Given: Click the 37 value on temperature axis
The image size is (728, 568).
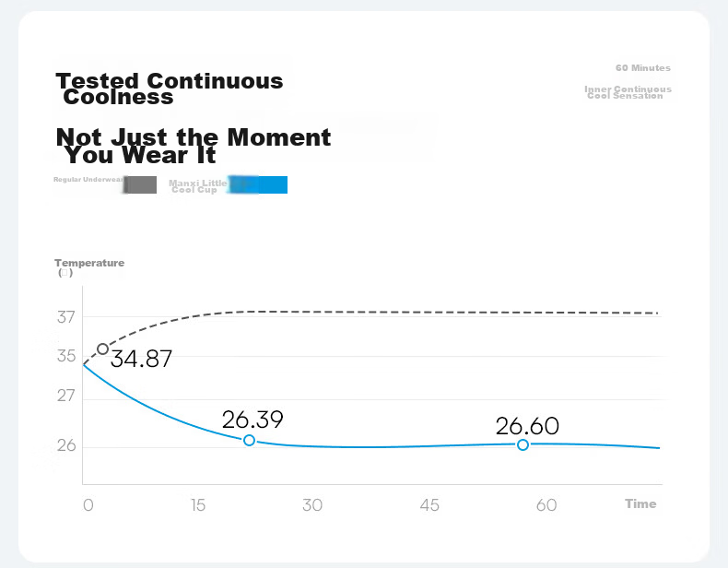Looking at the screenshot, I should [66, 317].
